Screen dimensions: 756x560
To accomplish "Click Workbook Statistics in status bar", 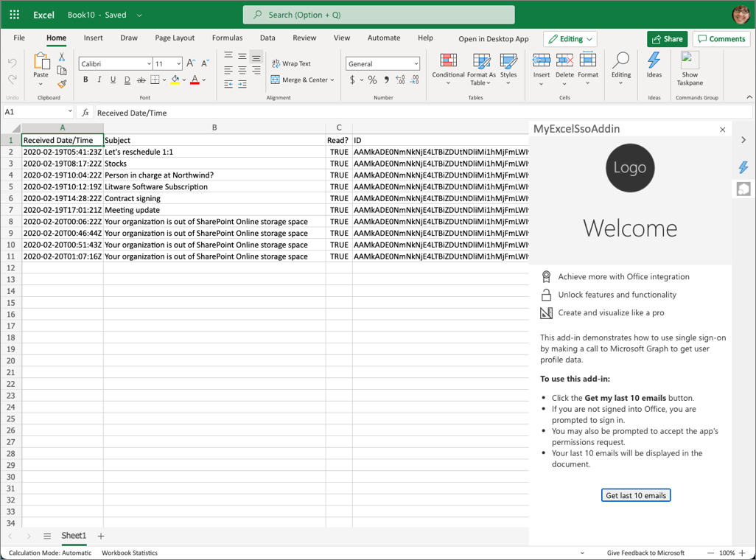I will click(x=130, y=553).
